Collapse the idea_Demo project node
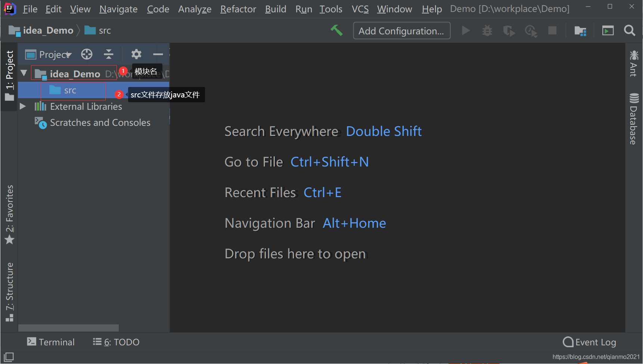 click(x=24, y=73)
